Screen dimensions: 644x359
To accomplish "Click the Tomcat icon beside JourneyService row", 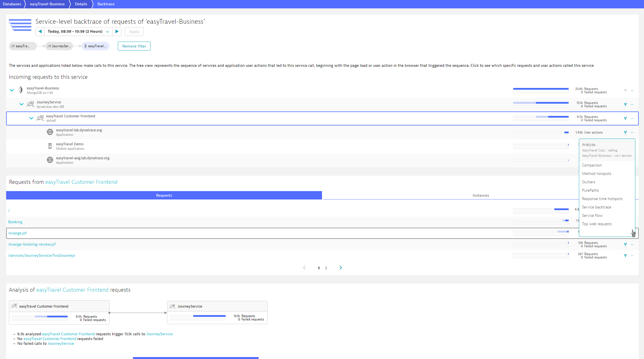I will 30,104.
